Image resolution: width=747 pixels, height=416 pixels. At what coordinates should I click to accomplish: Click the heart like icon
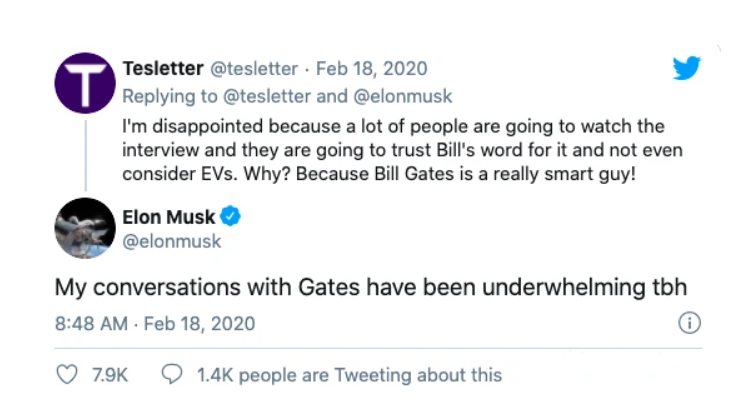pos(68,375)
